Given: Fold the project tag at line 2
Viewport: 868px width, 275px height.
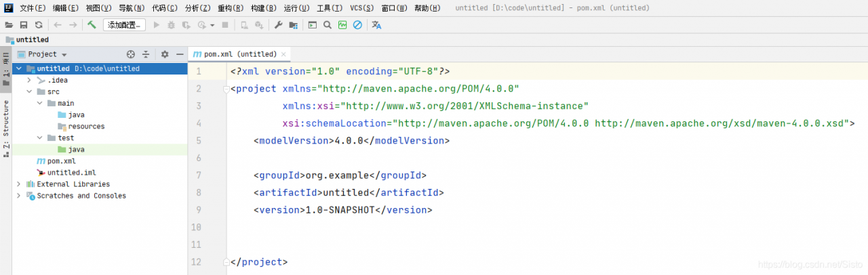Looking at the screenshot, I should click(x=225, y=89).
